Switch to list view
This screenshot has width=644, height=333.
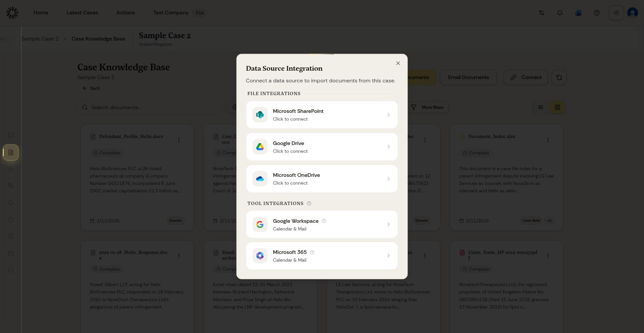click(x=541, y=107)
